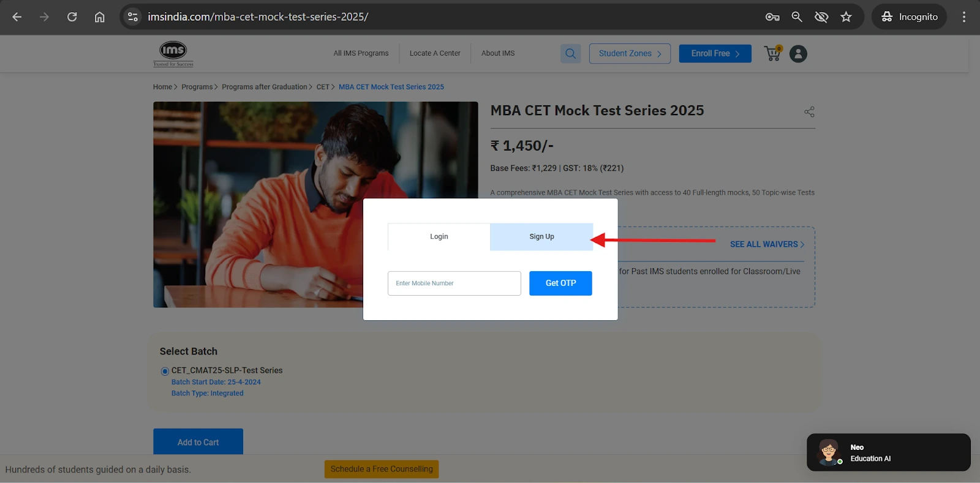The height and width of the screenshot is (483, 980).
Task: Reload the page with the refresh icon
Action: tap(72, 17)
